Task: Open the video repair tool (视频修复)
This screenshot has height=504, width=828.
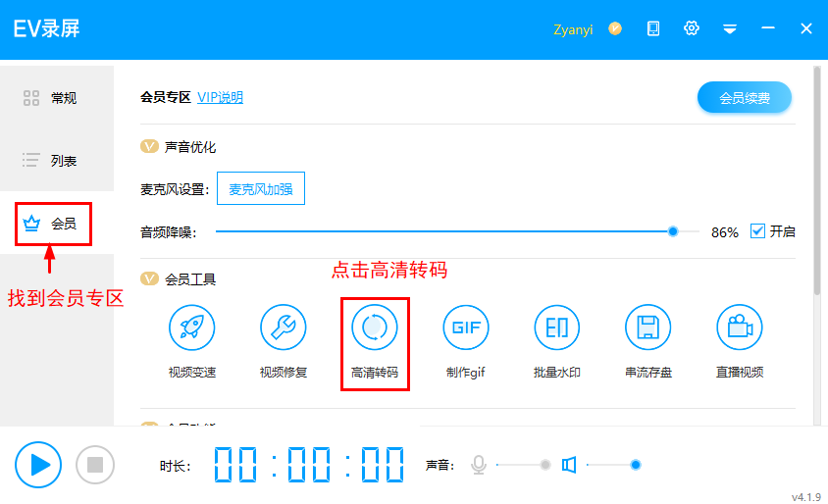Action: 284,328
